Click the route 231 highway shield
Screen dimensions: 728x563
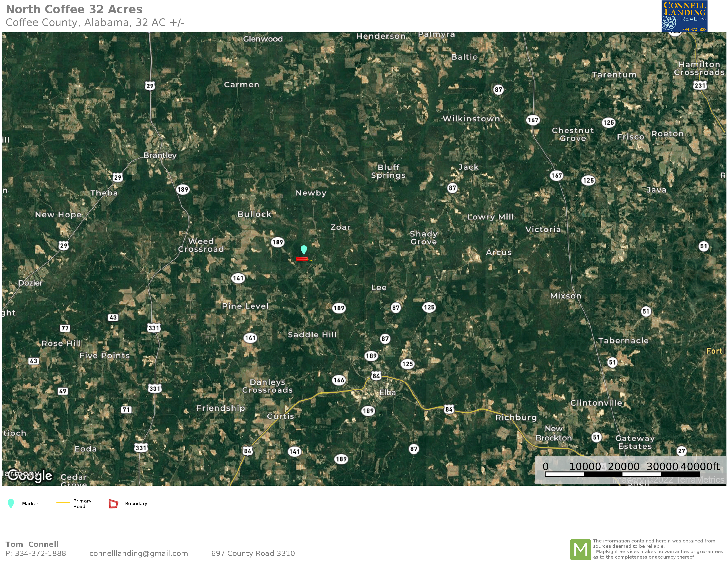(700, 85)
